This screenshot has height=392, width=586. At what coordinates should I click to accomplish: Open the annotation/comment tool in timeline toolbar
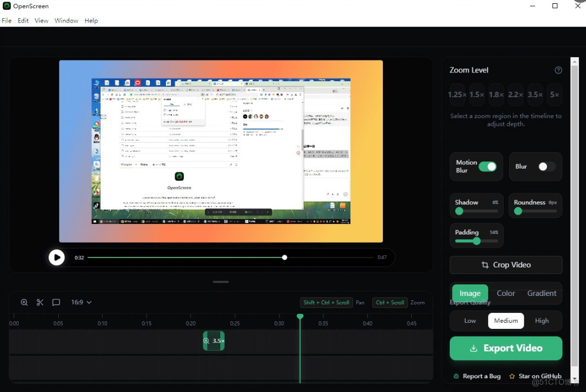point(55,302)
